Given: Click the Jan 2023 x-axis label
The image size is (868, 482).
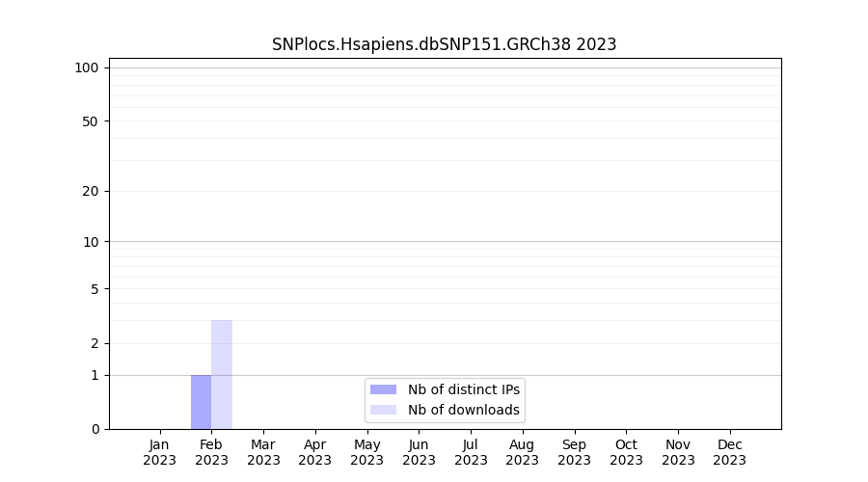Looking at the screenshot, I should pos(160,452).
